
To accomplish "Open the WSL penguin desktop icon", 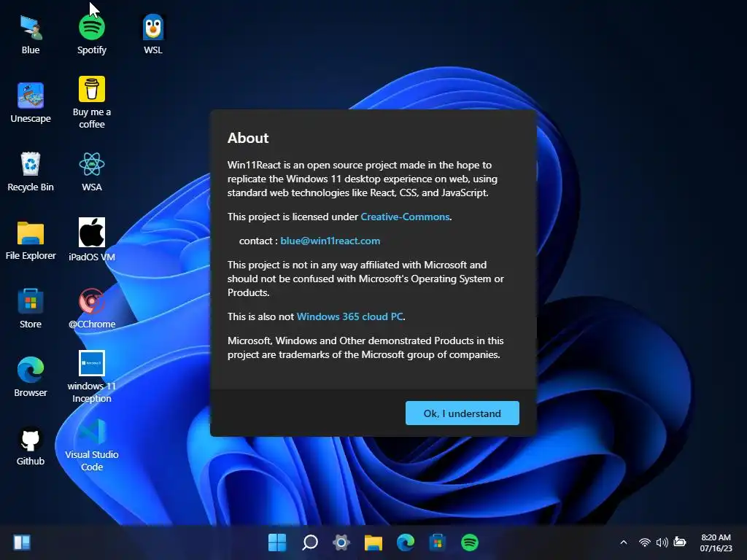I will click(x=153, y=35).
